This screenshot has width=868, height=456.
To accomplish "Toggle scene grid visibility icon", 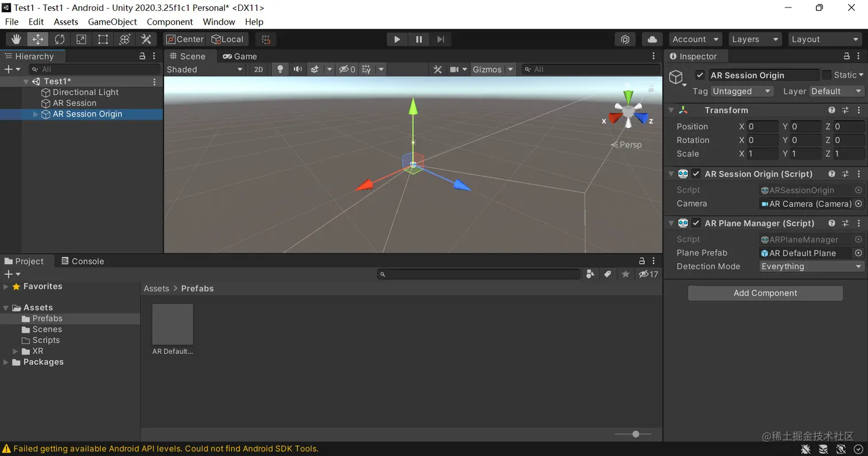I will point(366,69).
